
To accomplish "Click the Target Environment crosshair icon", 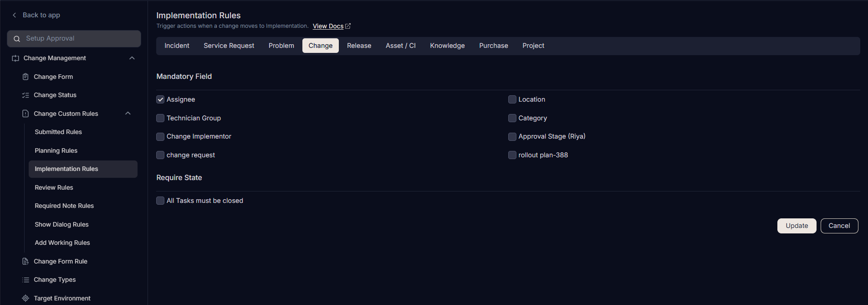I will (x=26, y=298).
